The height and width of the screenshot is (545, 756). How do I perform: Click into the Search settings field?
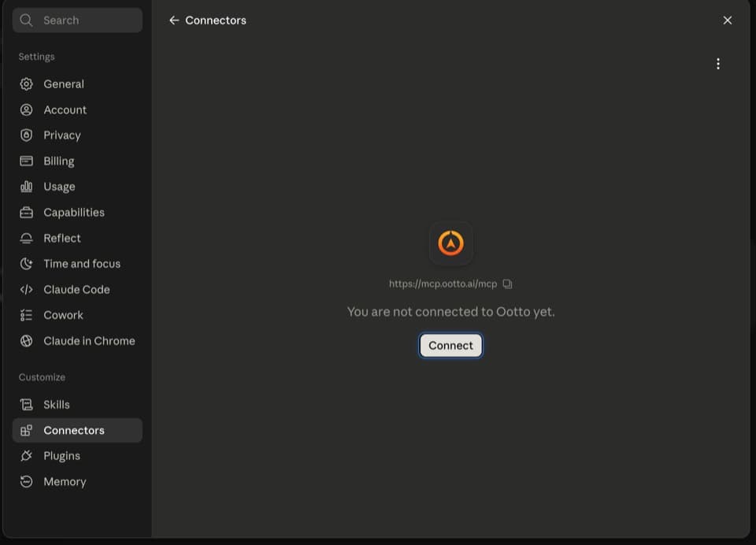(77, 20)
